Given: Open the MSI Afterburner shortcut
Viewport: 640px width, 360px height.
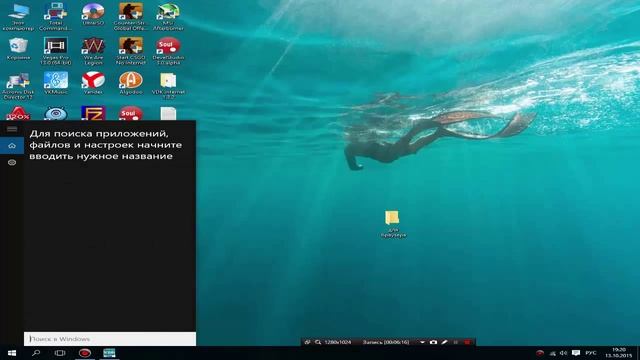Looking at the screenshot, I should [x=168, y=17].
